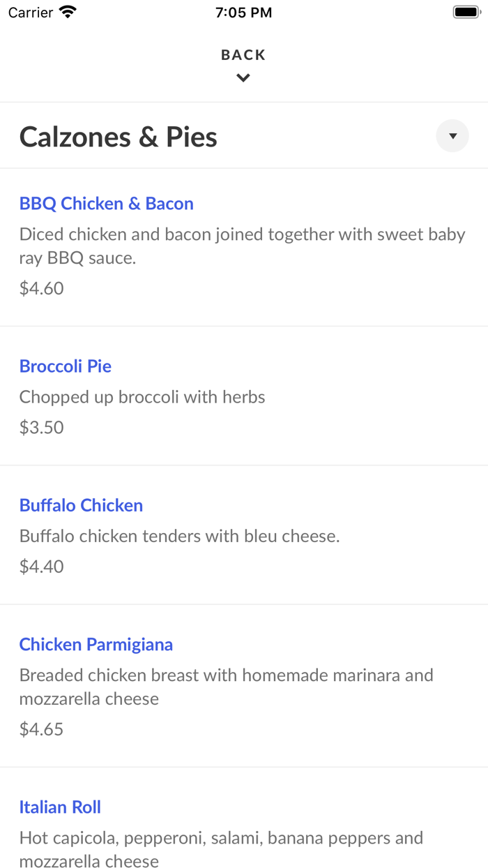Tap the $3.50 price under Broccoli Pie

click(x=41, y=427)
